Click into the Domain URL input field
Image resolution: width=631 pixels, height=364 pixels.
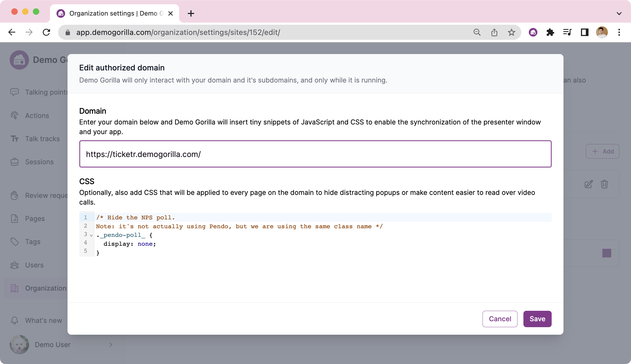(x=315, y=154)
